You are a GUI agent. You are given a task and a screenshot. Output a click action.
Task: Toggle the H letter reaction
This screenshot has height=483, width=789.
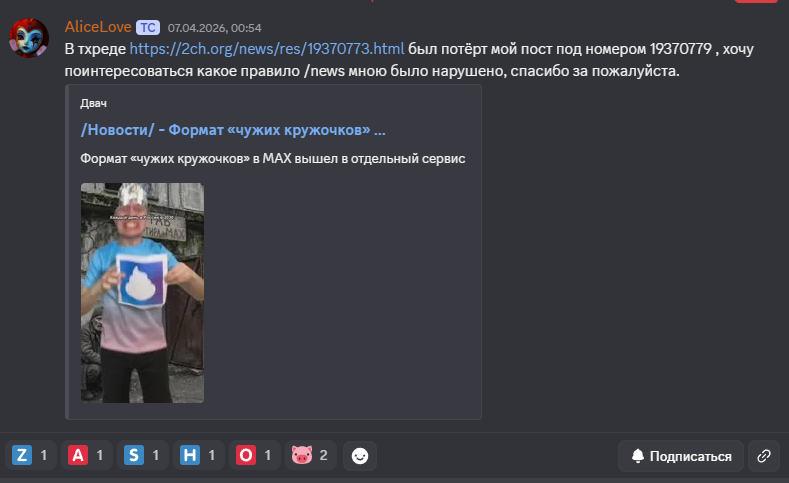[199, 456]
